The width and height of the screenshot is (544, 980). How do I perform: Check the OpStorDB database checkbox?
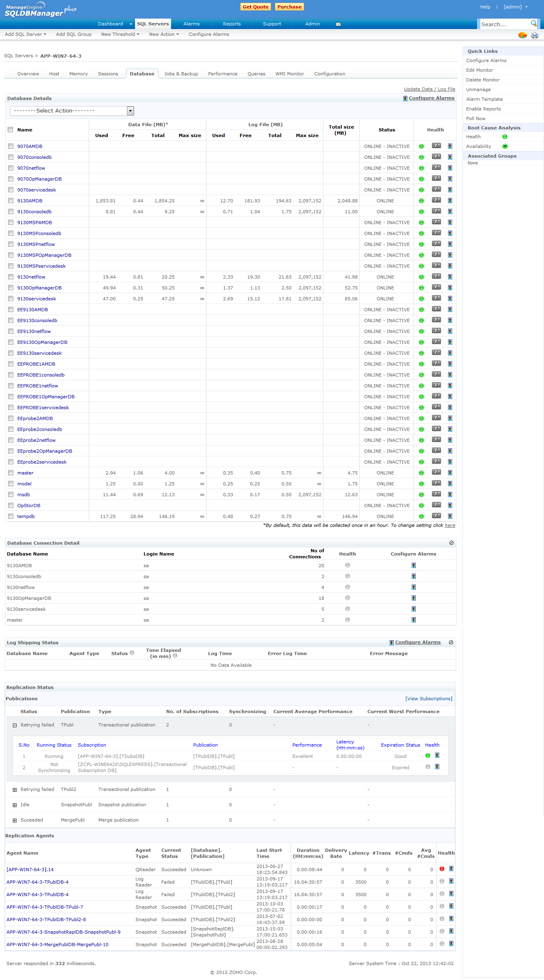click(11, 506)
